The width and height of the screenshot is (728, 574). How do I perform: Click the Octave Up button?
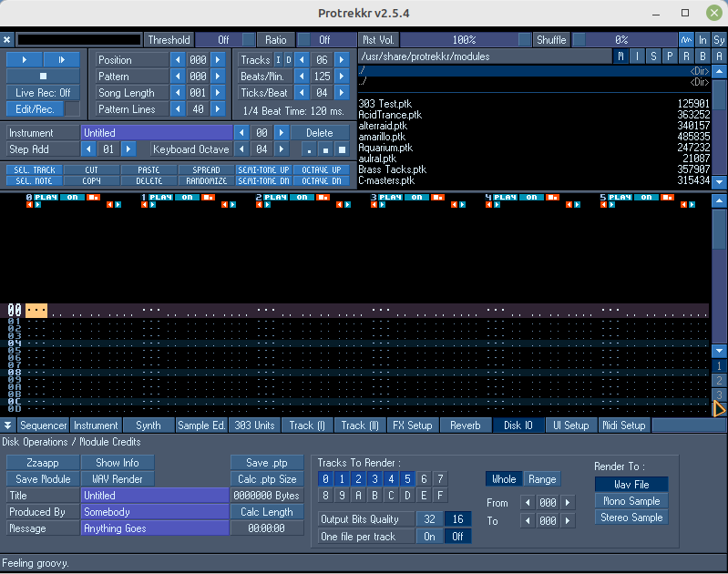322,169
